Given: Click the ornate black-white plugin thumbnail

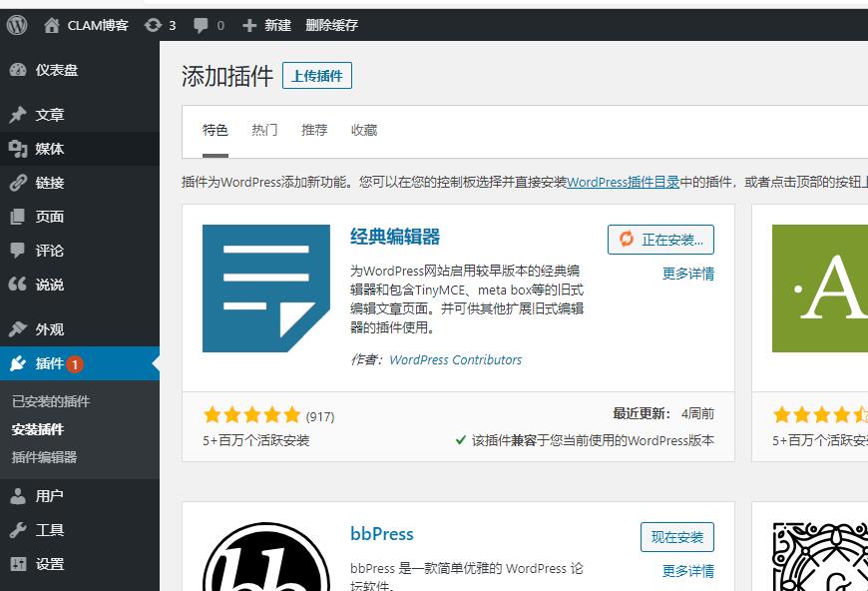Looking at the screenshot, I should tap(820, 557).
